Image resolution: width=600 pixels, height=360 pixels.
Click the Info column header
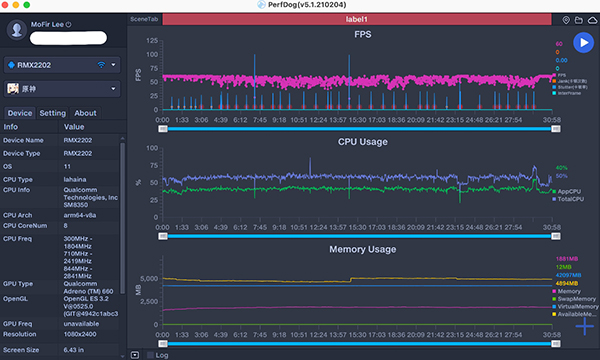coord(11,127)
